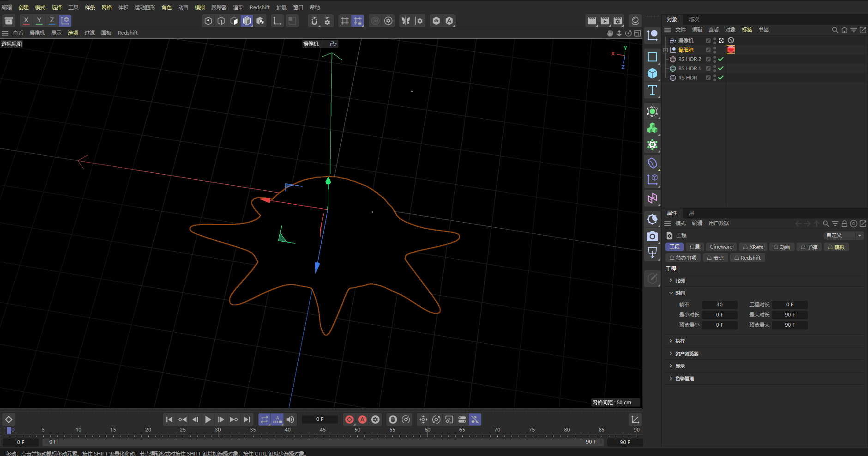Open the 信息 project tab
Screen dimensions: 868x456
click(694, 247)
